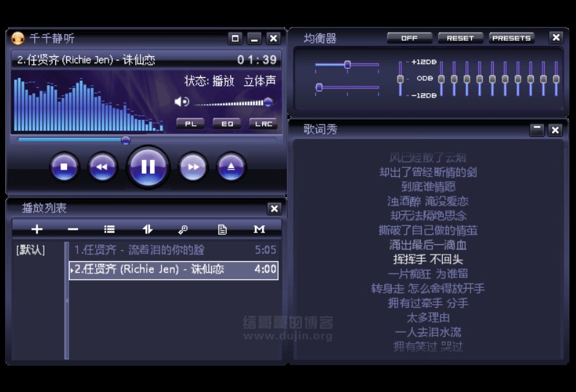
Task: Click the upper horizontal balance slider in equalizer
Action: click(x=347, y=65)
